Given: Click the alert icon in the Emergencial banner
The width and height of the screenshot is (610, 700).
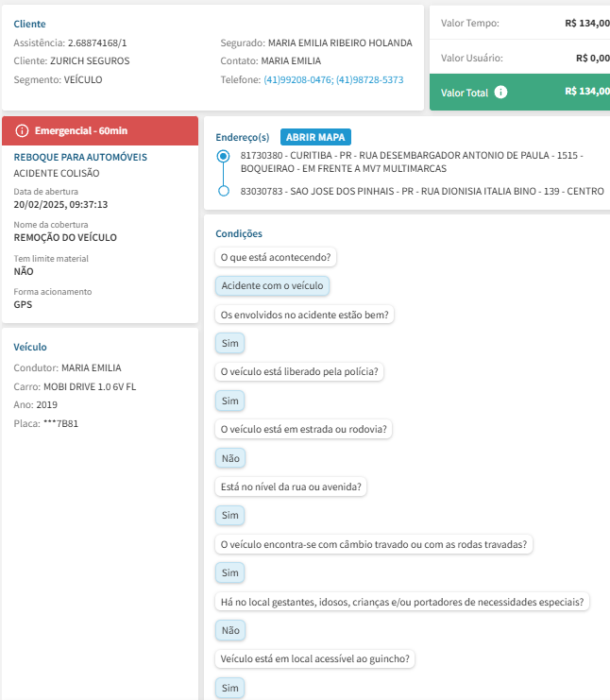Looking at the screenshot, I should tap(23, 129).
